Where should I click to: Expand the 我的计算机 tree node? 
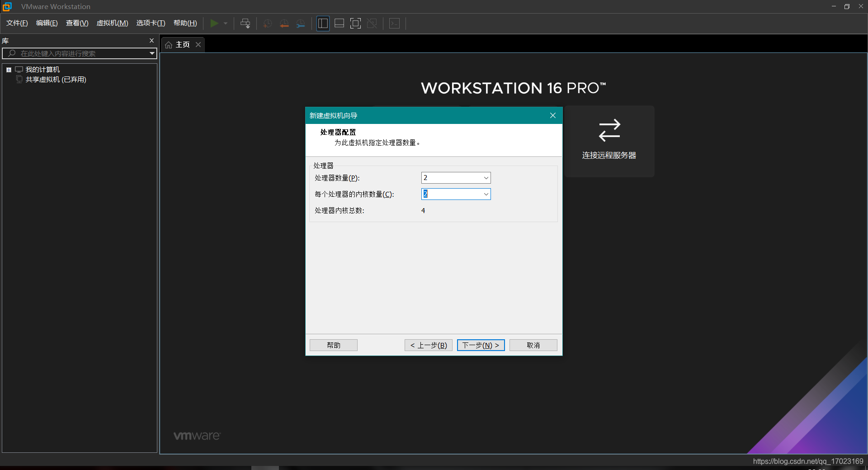(x=9, y=70)
